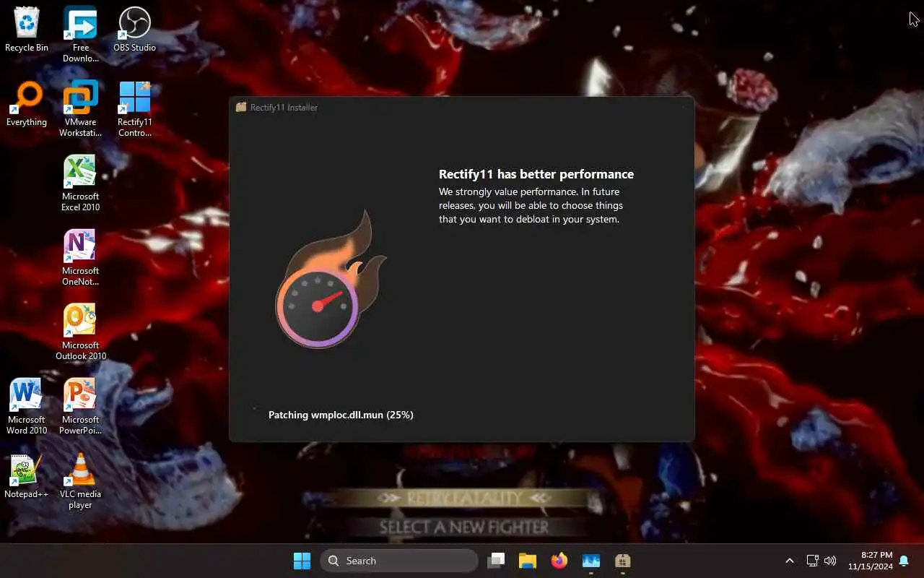Open the clock showing 8:27 PM
924x578 pixels.
(870, 561)
